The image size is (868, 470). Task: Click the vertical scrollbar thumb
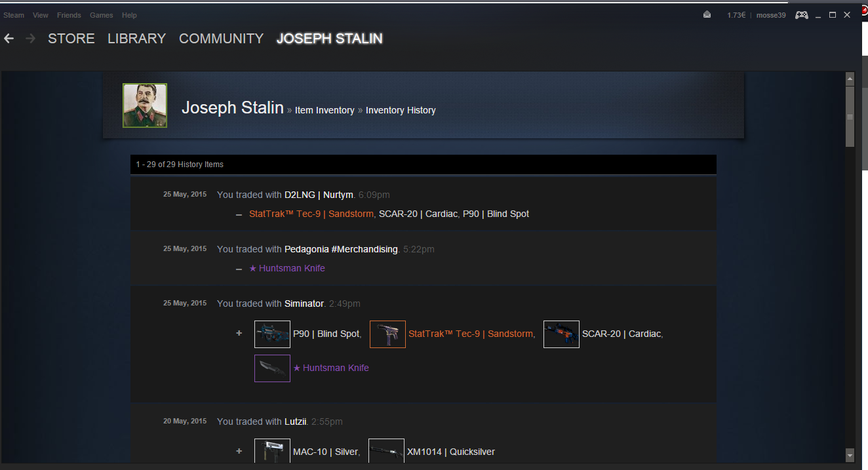click(x=850, y=116)
